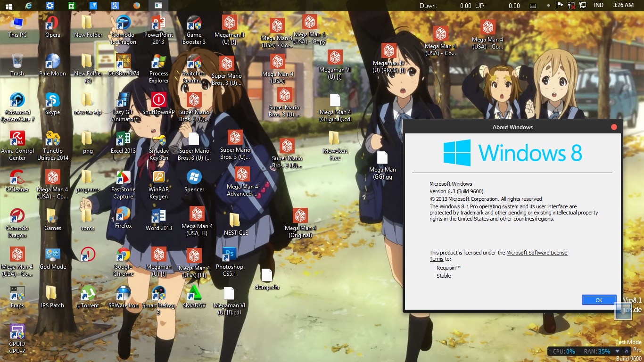Screen dimensions: 644x362
Task: Click OK in About Windows dialog
Action: [x=599, y=300]
